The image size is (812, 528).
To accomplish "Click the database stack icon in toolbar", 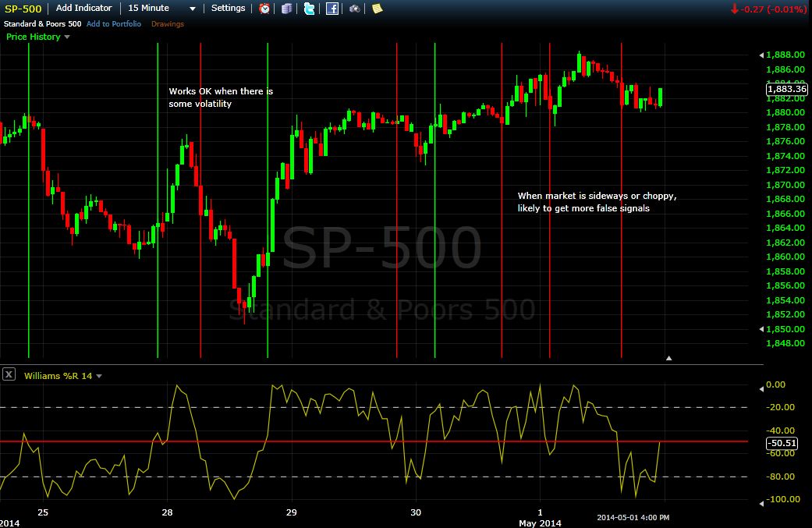I will tap(286, 9).
